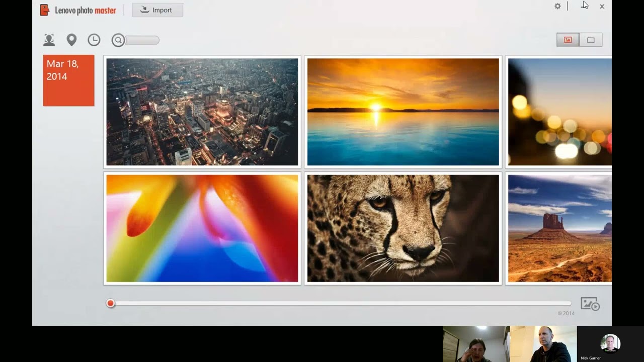The height and width of the screenshot is (362, 644).
Task: Type in the search field
Action: (x=142, y=41)
